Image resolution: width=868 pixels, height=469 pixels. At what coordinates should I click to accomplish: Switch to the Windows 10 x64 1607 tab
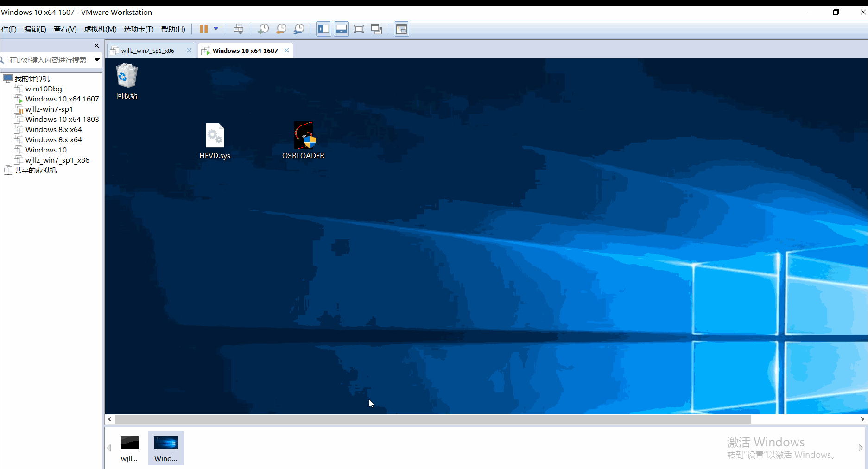click(245, 51)
